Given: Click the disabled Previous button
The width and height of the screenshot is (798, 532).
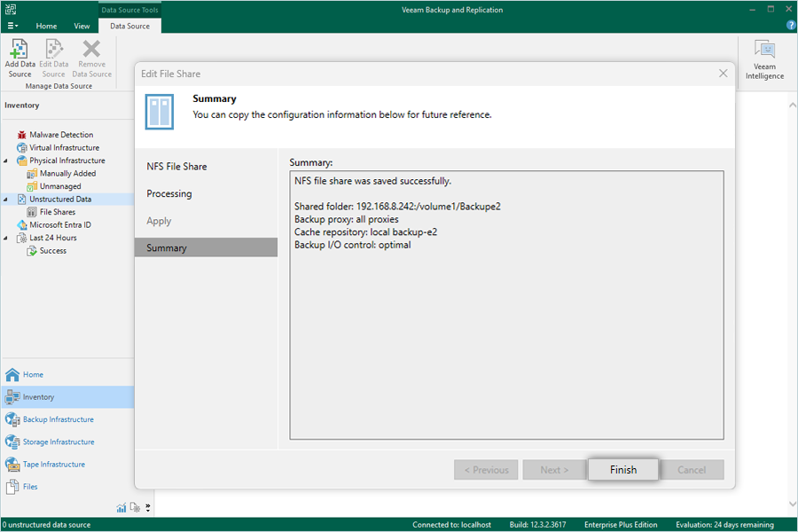Looking at the screenshot, I should pos(486,470).
